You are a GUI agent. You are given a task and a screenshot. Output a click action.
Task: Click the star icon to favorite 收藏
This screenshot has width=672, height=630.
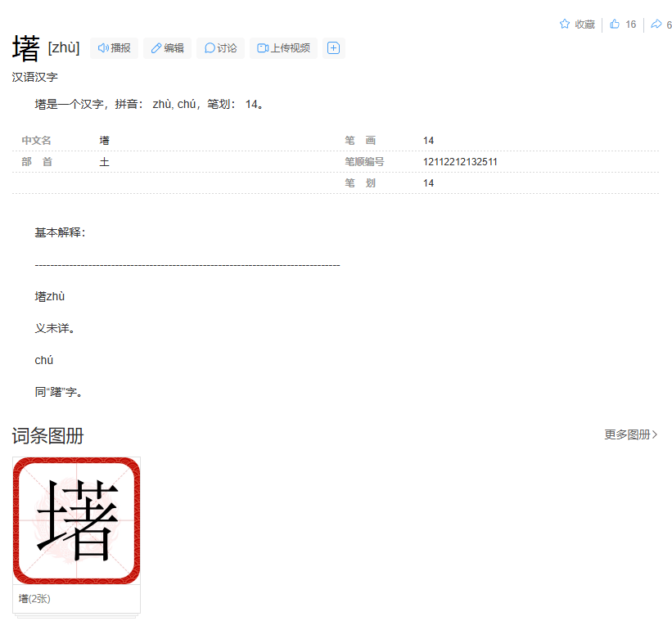(565, 25)
